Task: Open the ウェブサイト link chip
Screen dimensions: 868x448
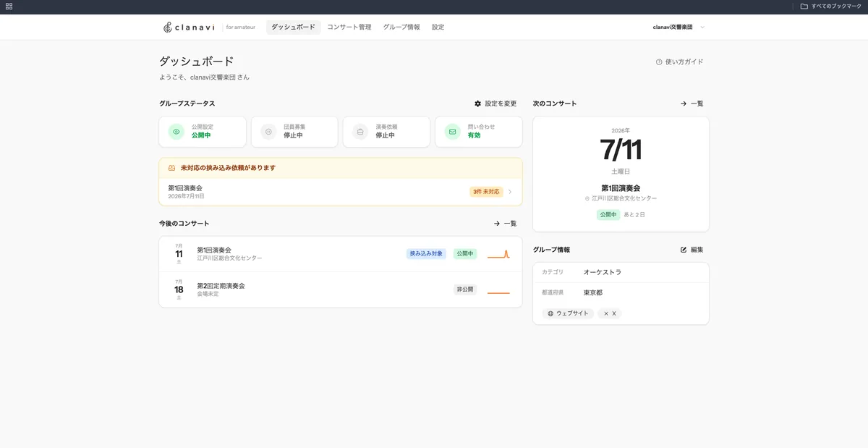Action: pyautogui.click(x=568, y=313)
